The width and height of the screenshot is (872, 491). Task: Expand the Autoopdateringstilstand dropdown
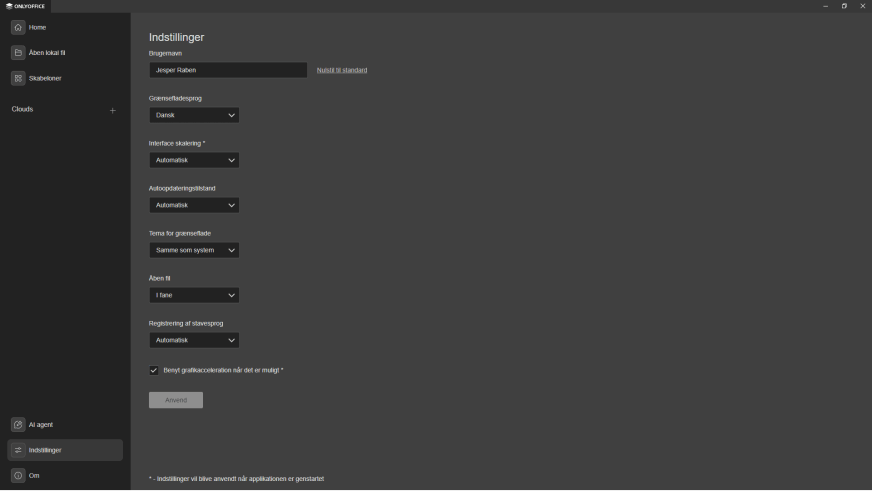[194, 205]
